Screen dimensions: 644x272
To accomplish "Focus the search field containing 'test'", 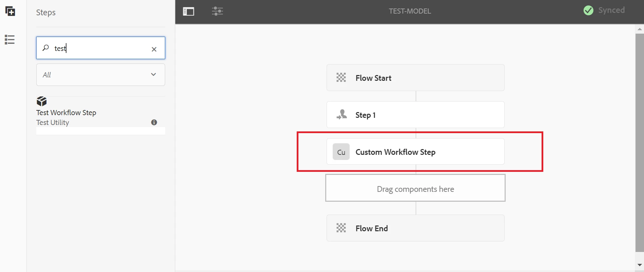I will [x=101, y=48].
